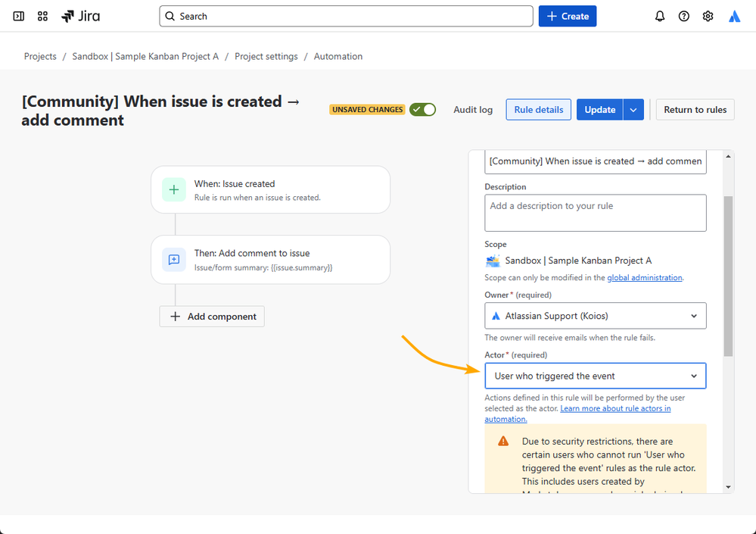Open Projects breadcrumb
The image size is (756, 534).
(x=41, y=57)
